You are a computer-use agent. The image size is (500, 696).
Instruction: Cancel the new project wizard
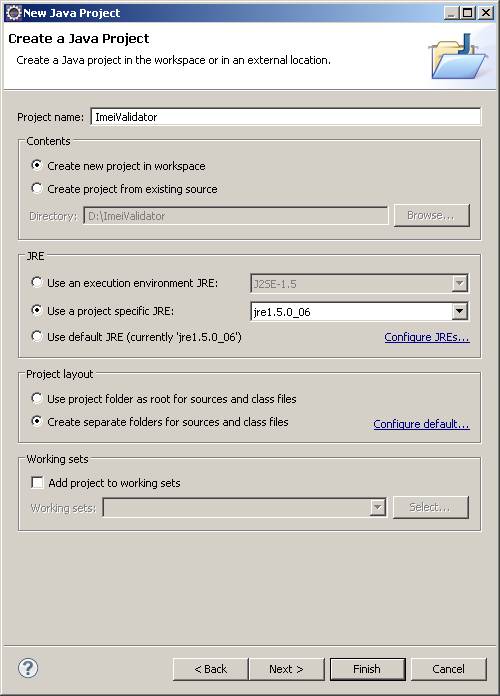[x=448, y=669]
